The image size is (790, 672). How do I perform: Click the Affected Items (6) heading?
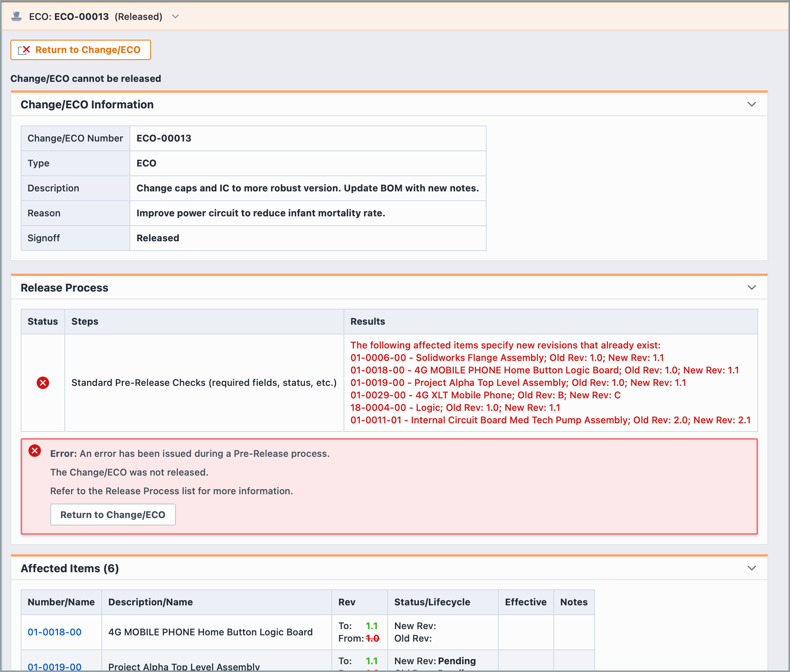pos(70,568)
